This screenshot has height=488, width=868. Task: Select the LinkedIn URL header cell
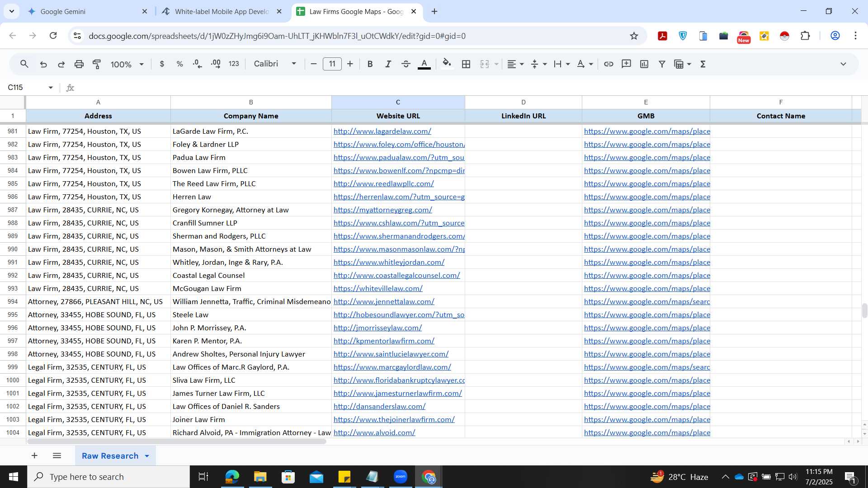click(x=523, y=116)
